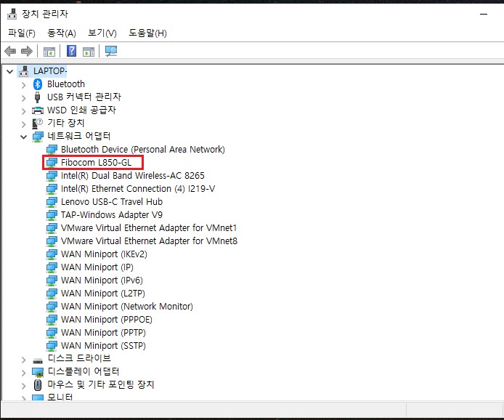Select Intel(R) Ethernet Connection (4) I219-V
This screenshot has width=504, height=420.
coord(138,189)
